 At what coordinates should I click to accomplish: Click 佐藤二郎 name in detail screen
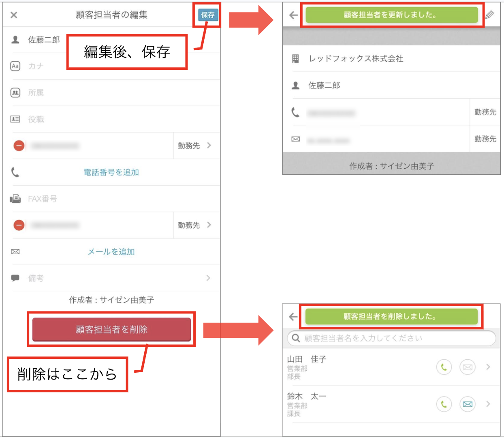(324, 86)
